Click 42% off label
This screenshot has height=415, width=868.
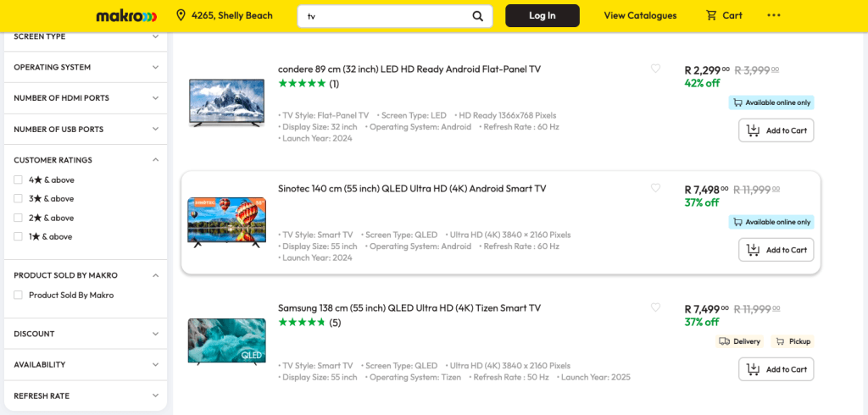[x=702, y=83]
